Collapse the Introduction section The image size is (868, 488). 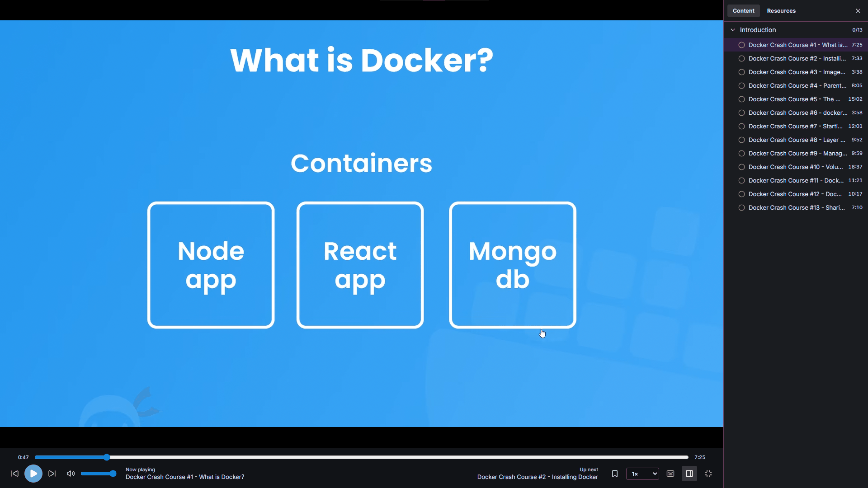click(x=733, y=30)
